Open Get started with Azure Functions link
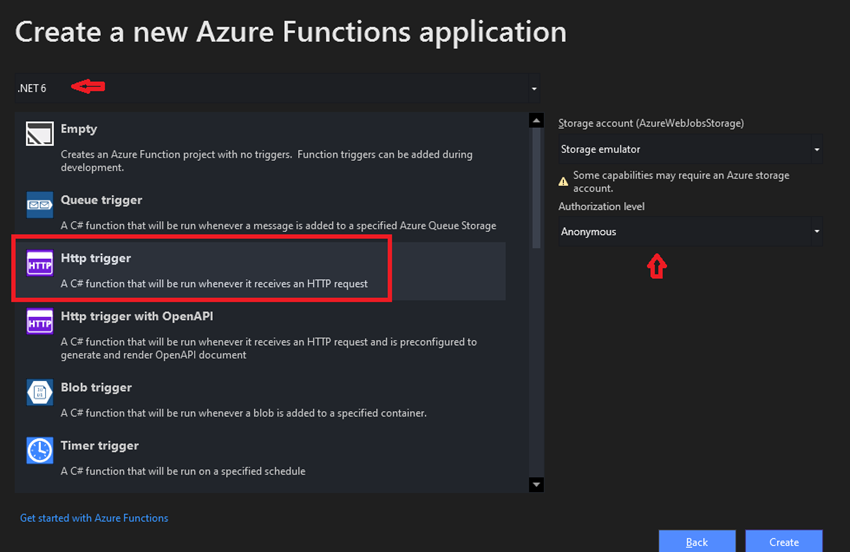This screenshot has height=552, width=850. (94, 518)
